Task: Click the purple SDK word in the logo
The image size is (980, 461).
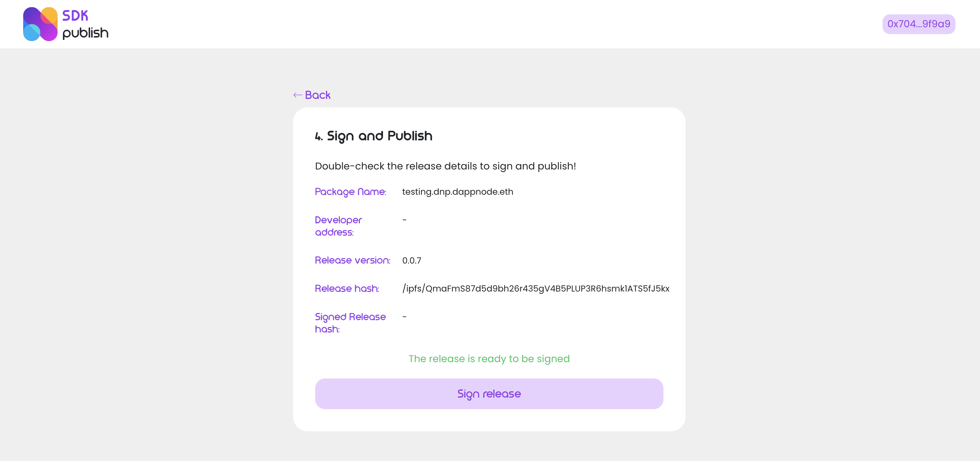Action: pyautogui.click(x=75, y=16)
